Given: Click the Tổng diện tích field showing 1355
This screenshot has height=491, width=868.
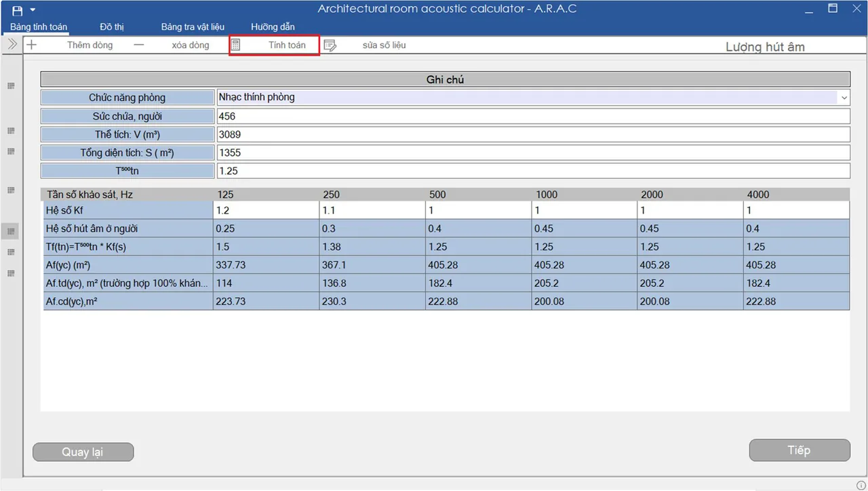Looking at the screenshot, I should tap(533, 153).
